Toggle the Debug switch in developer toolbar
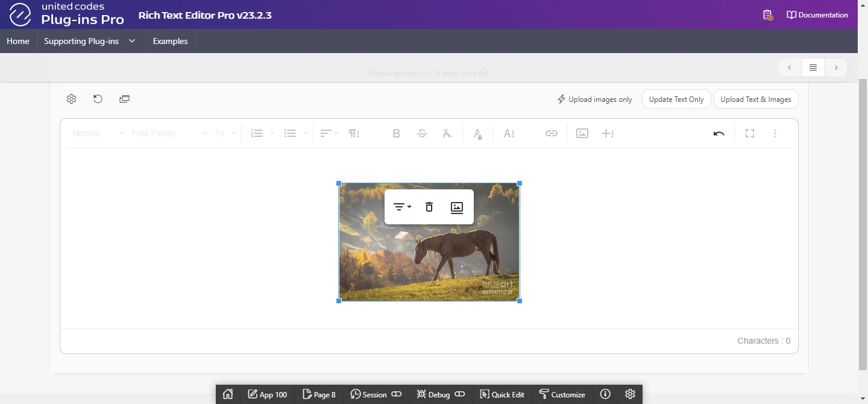The image size is (868, 404). pyautogui.click(x=460, y=394)
